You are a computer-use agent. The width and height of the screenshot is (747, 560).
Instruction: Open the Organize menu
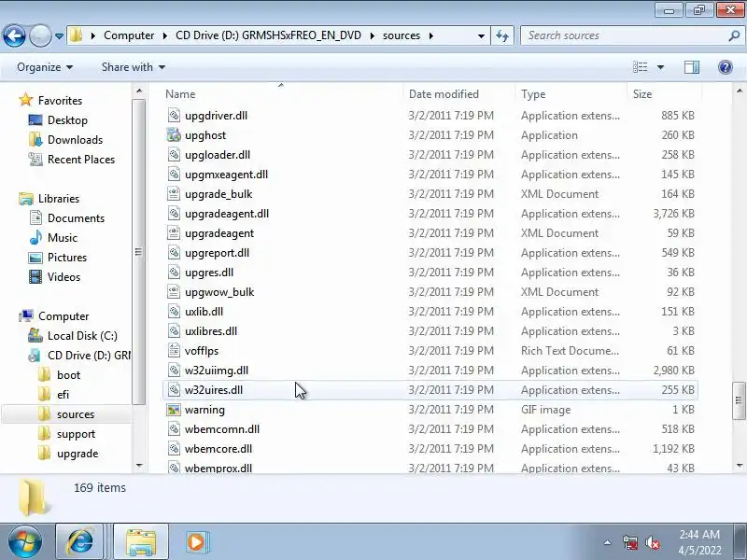pos(45,67)
